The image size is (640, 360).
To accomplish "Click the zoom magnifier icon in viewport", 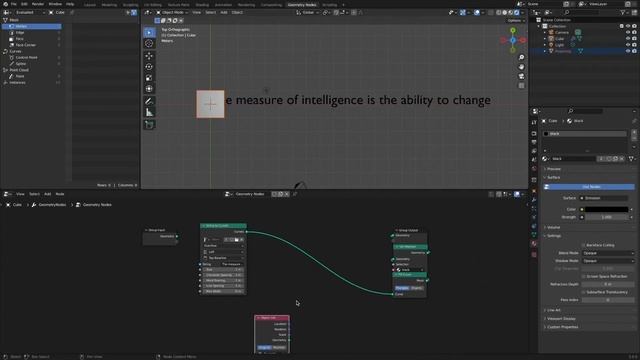I will [521, 58].
